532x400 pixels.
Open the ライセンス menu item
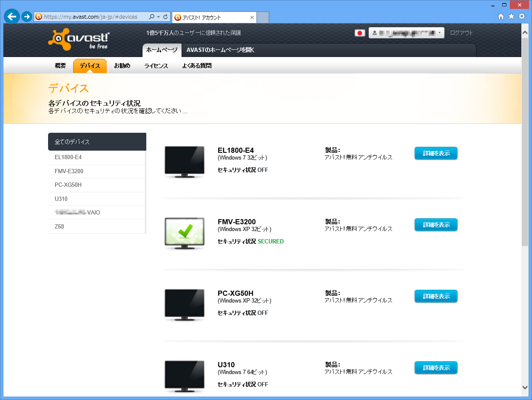(156, 66)
